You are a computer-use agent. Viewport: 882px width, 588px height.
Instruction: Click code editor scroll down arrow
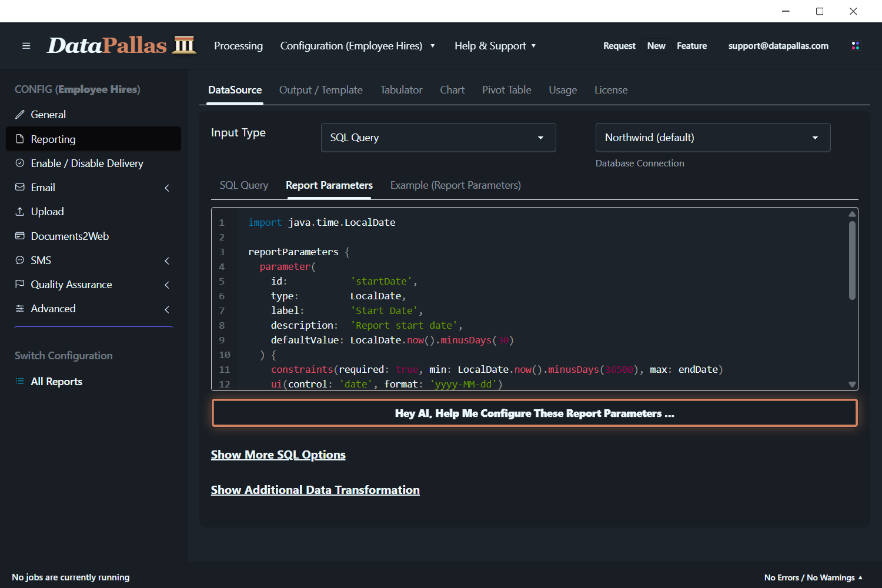(852, 385)
